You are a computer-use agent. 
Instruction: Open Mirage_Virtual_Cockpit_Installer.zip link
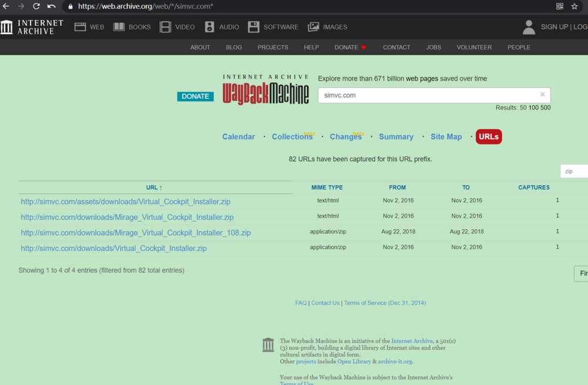tap(127, 217)
